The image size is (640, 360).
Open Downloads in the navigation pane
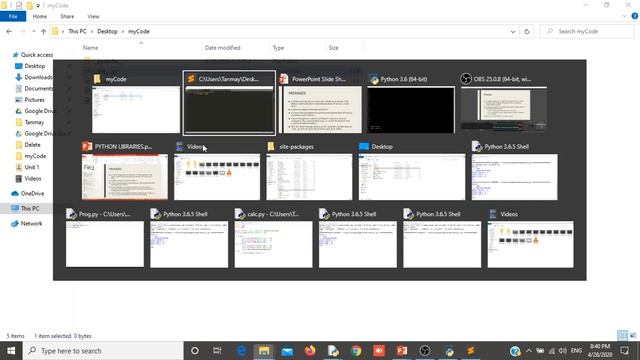[34, 77]
